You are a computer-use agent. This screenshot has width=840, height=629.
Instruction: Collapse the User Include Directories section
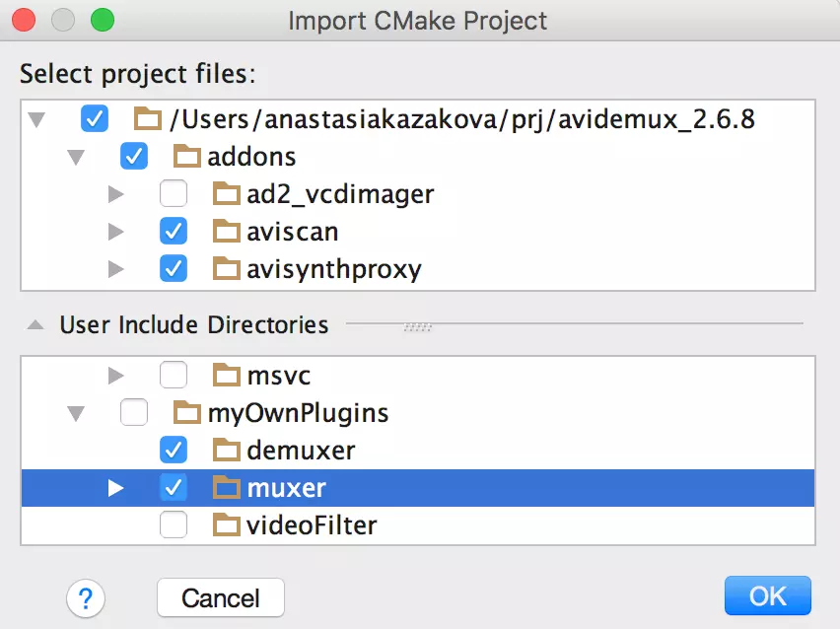(x=35, y=324)
